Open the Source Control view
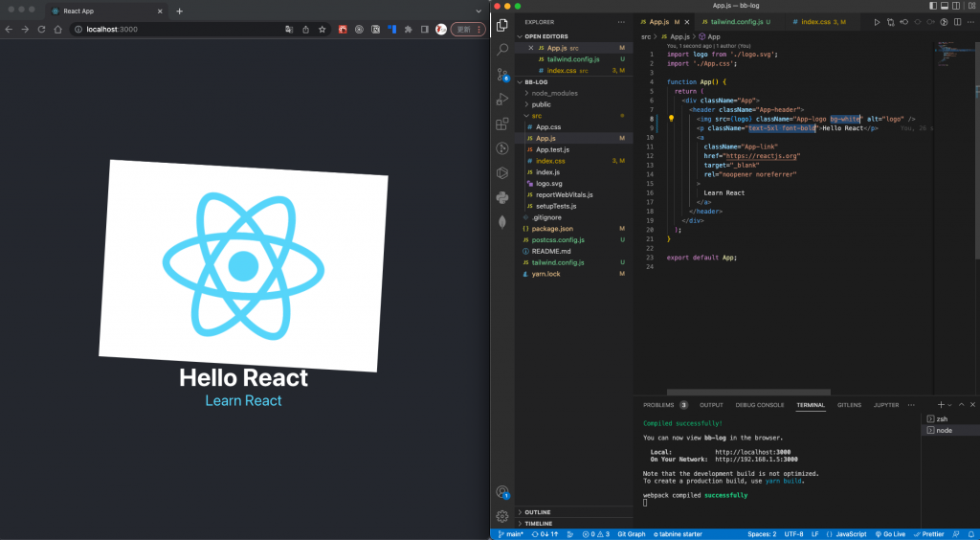 coord(502,74)
